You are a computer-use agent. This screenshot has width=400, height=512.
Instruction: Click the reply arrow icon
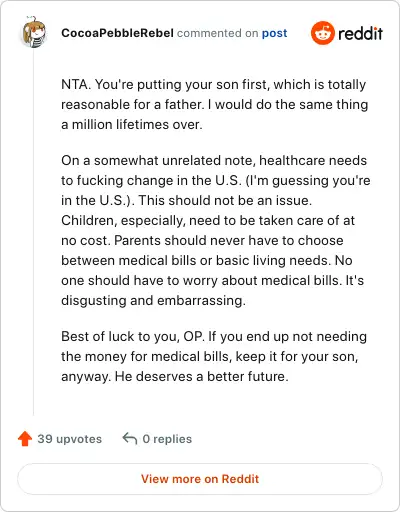tap(130, 439)
